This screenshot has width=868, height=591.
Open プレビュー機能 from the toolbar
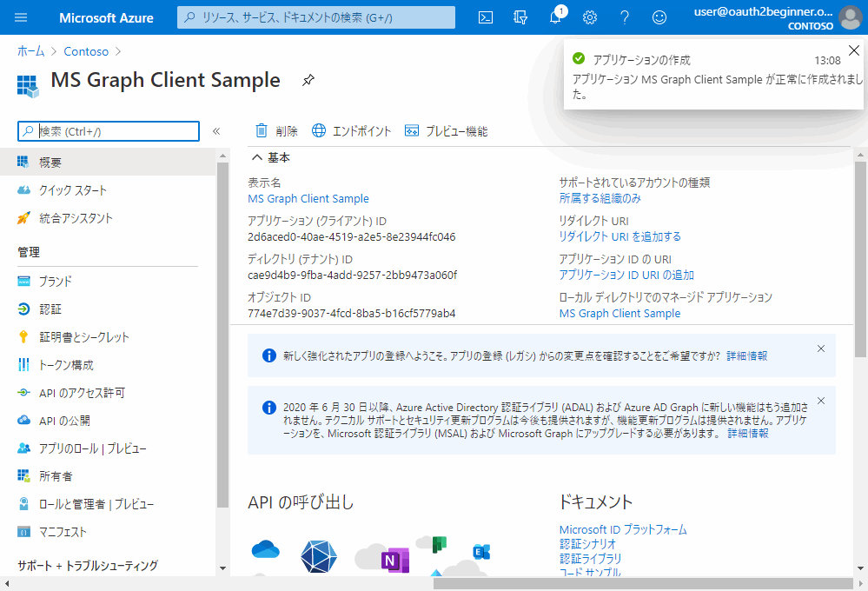(447, 130)
